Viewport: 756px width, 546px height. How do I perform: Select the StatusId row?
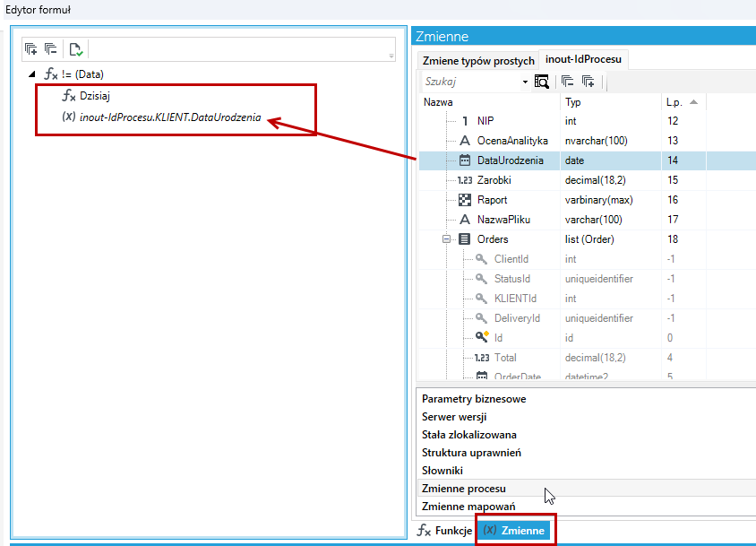(588, 279)
